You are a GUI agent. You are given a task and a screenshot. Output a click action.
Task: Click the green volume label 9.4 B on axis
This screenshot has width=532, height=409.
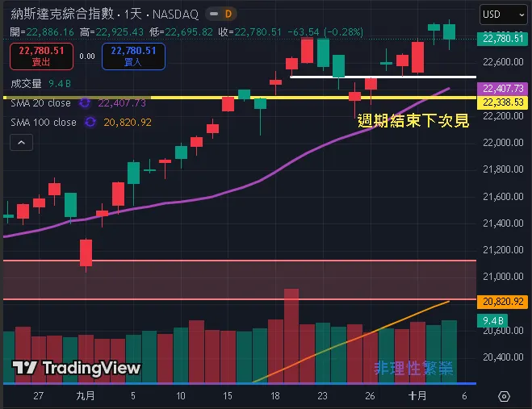492,320
